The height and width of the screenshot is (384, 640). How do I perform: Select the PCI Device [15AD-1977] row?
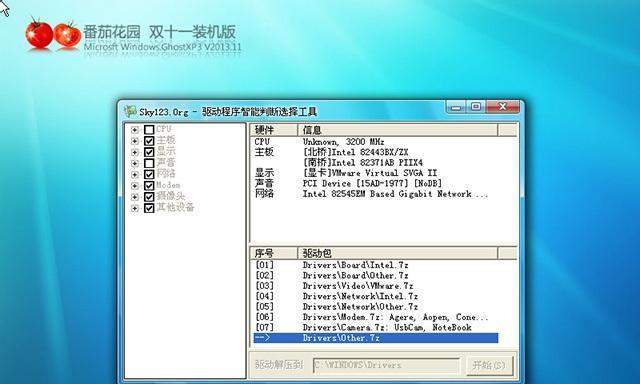[x=376, y=183]
